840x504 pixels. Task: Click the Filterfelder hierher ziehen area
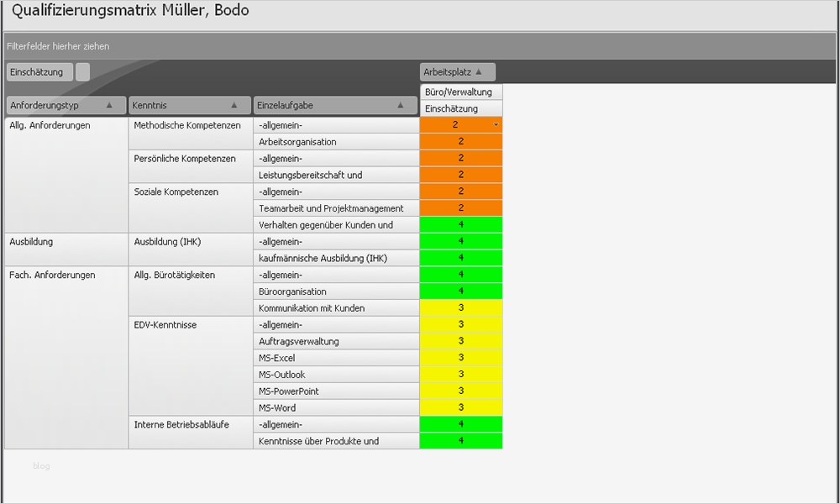[x=419, y=46]
